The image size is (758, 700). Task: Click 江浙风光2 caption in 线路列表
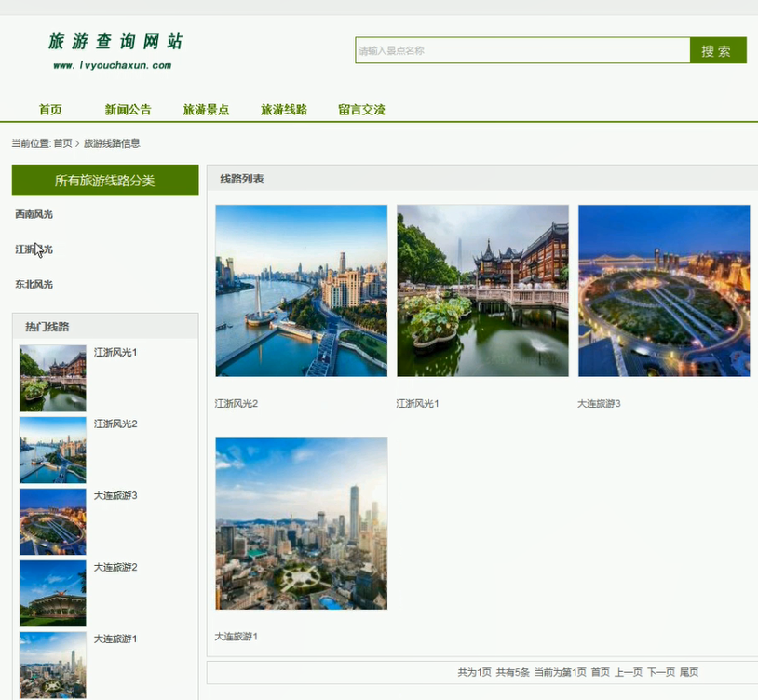(237, 403)
